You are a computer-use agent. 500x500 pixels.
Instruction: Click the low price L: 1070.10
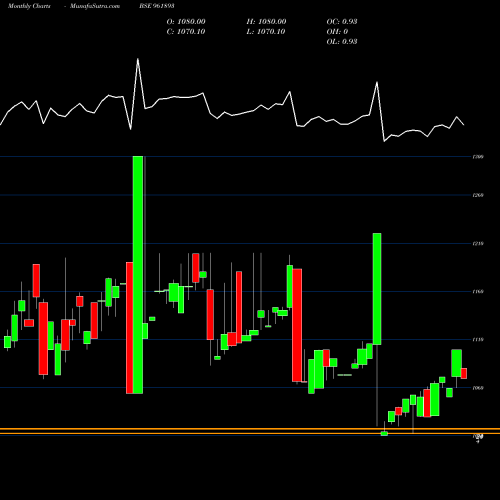[266, 32]
